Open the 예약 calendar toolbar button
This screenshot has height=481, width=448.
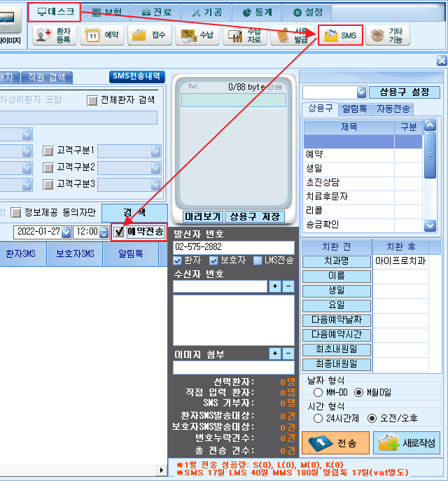tap(102, 35)
